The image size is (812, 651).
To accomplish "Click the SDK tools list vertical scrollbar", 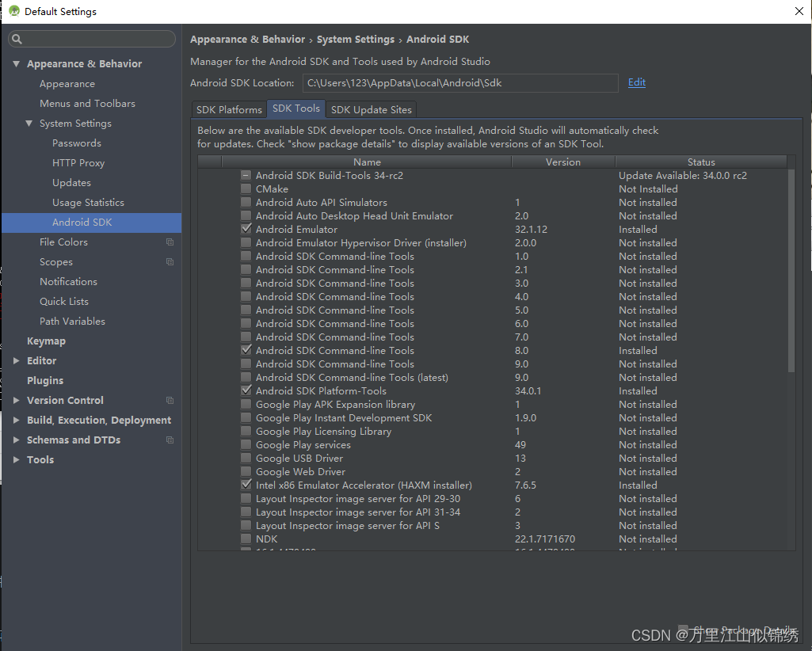I will 791,269.
